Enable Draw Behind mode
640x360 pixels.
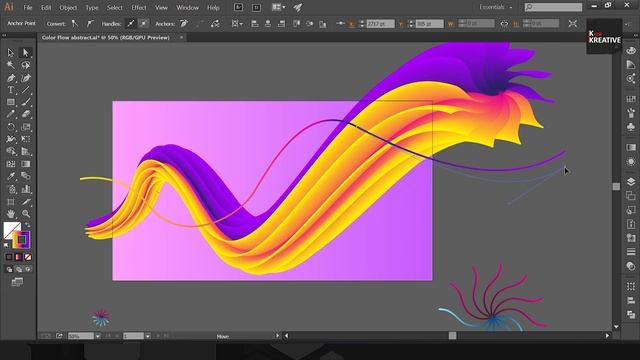(19, 269)
